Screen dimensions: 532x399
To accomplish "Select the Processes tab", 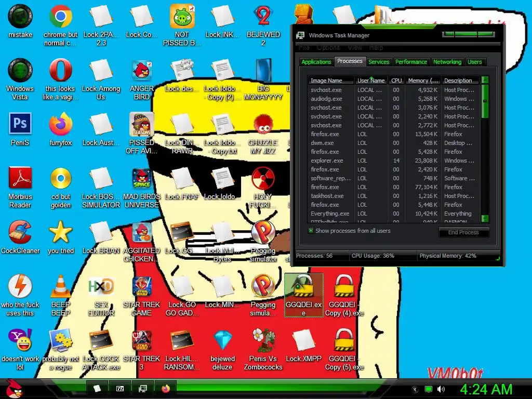I will click(350, 61).
